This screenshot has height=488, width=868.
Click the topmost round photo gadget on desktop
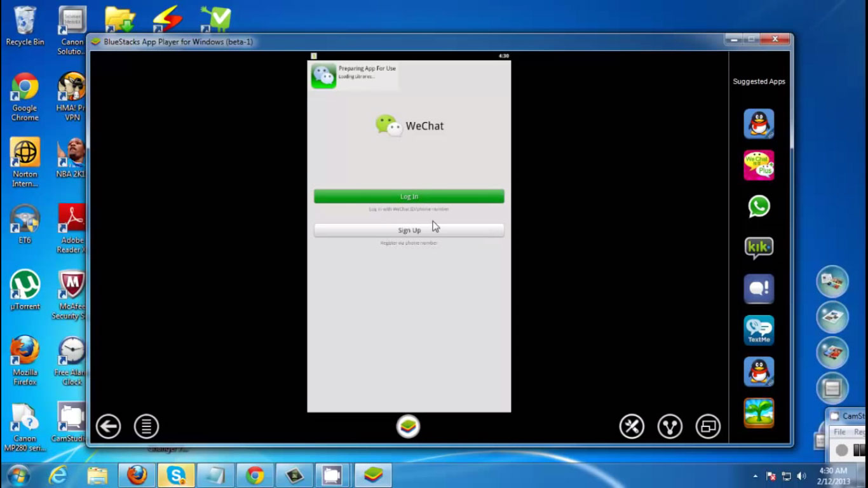click(x=832, y=281)
